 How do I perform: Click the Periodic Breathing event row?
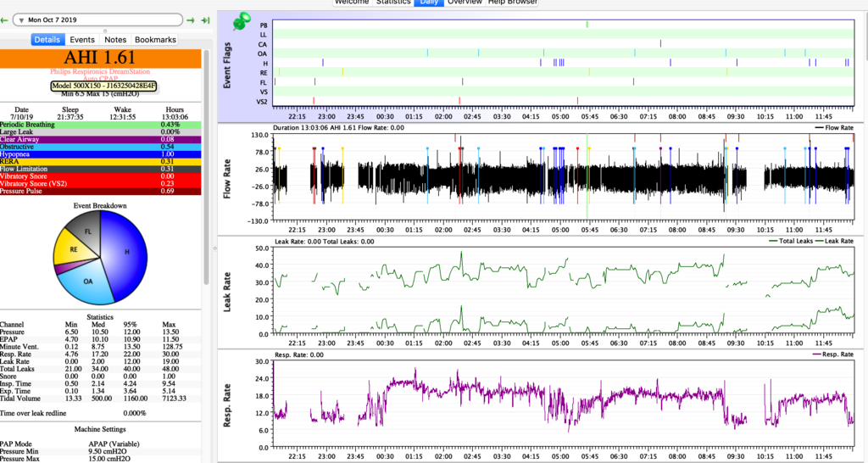pos(100,125)
